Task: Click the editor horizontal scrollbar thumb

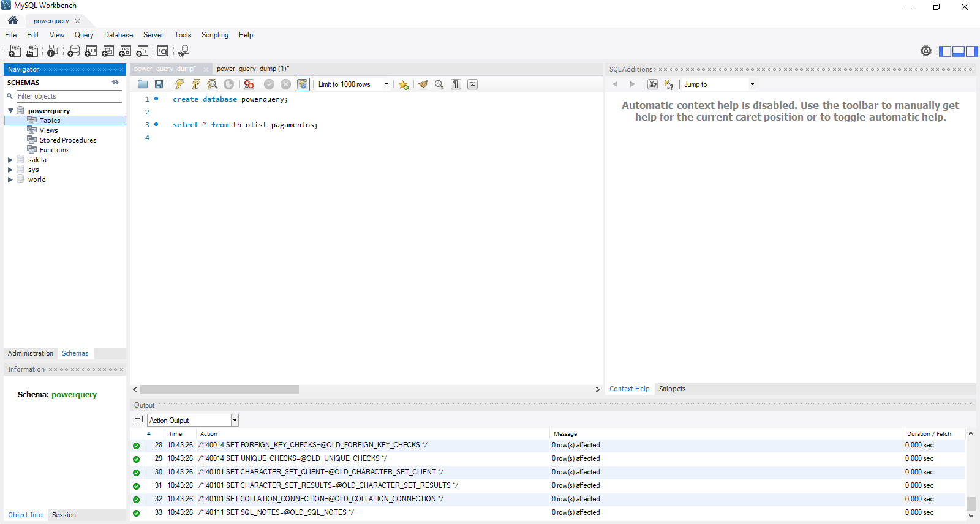Action: (219, 389)
